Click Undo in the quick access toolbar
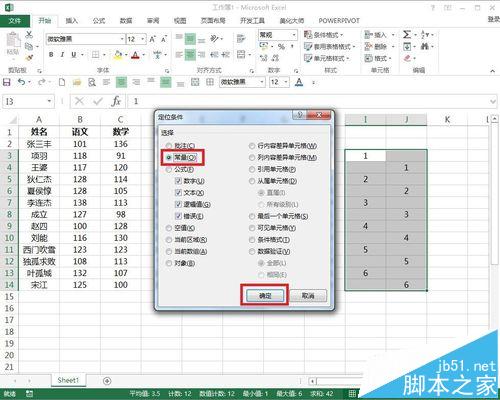Image resolution: width=500 pixels, height=400 pixels. point(21,82)
